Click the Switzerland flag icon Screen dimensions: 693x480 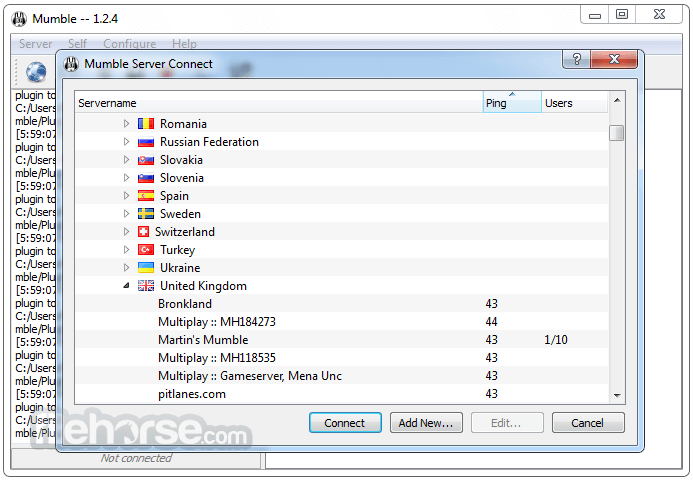143,232
